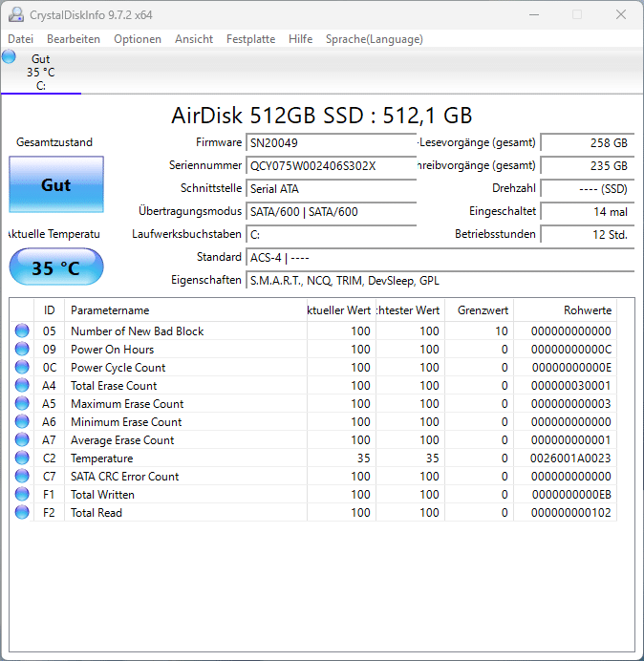Click status icon beside Number of New Bad Block

22,331
